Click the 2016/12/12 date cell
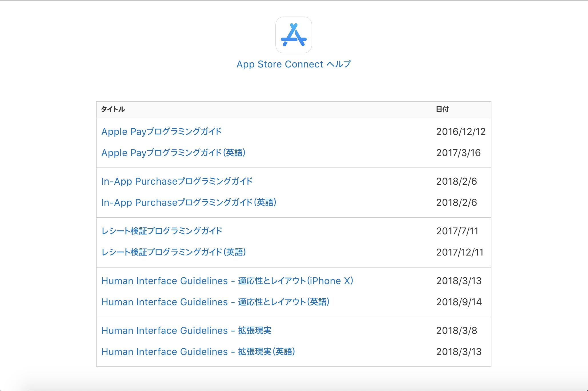Viewport: 588px width, 391px height. tap(461, 131)
